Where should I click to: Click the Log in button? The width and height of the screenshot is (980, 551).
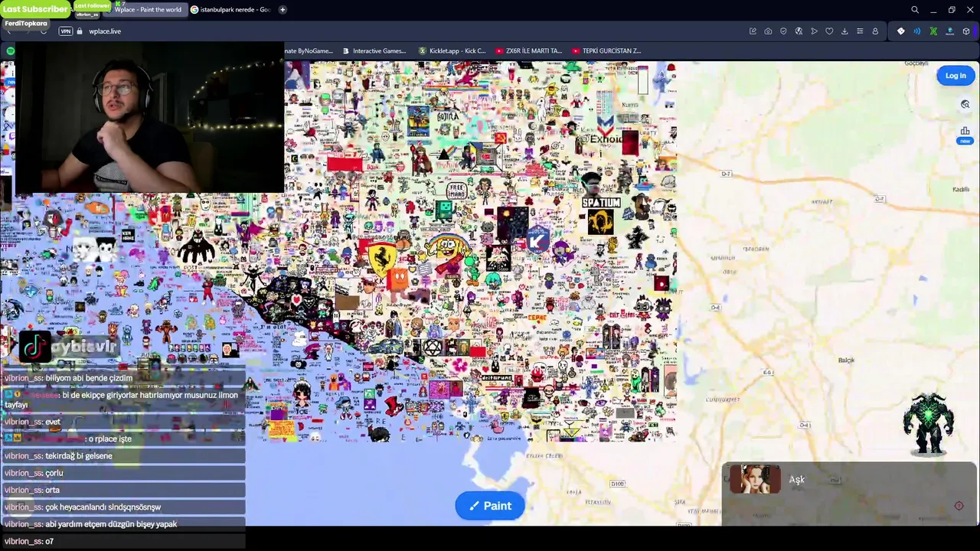[x=955, y=76]
